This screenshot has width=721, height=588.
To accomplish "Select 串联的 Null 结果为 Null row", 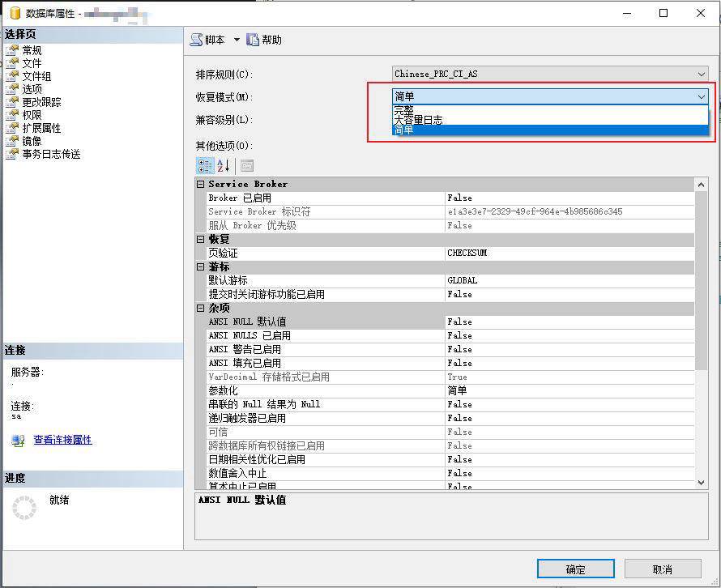I will pos(450,405).
